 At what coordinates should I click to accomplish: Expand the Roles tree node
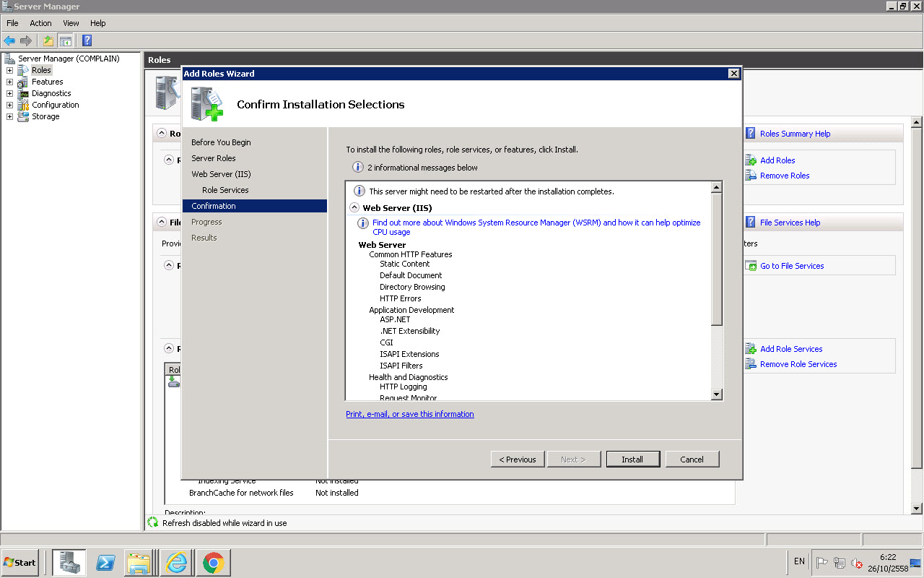[x=9, y=70]
